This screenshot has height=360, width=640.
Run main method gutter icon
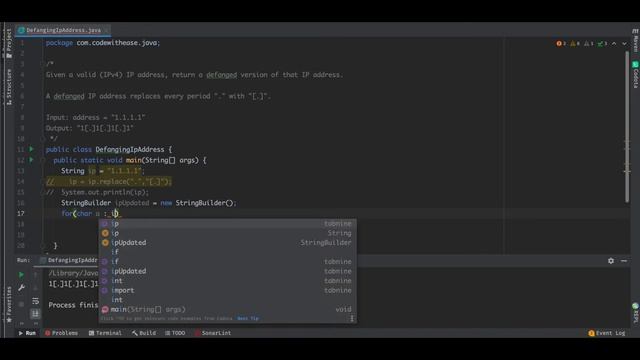point(31,160)
